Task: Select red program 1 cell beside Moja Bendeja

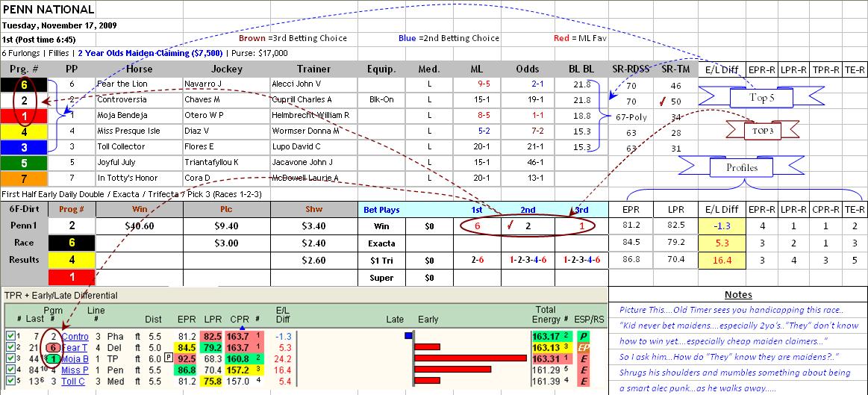Action: (x=24, y=115)
